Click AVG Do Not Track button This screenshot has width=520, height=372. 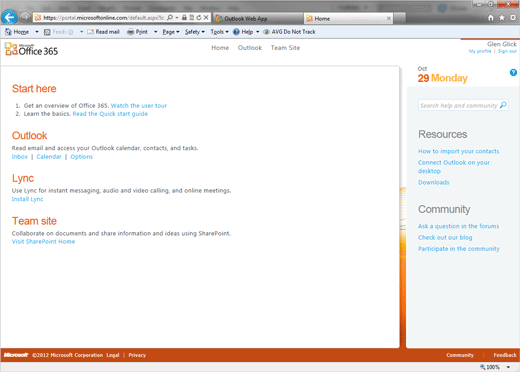(x=289, y=32)
